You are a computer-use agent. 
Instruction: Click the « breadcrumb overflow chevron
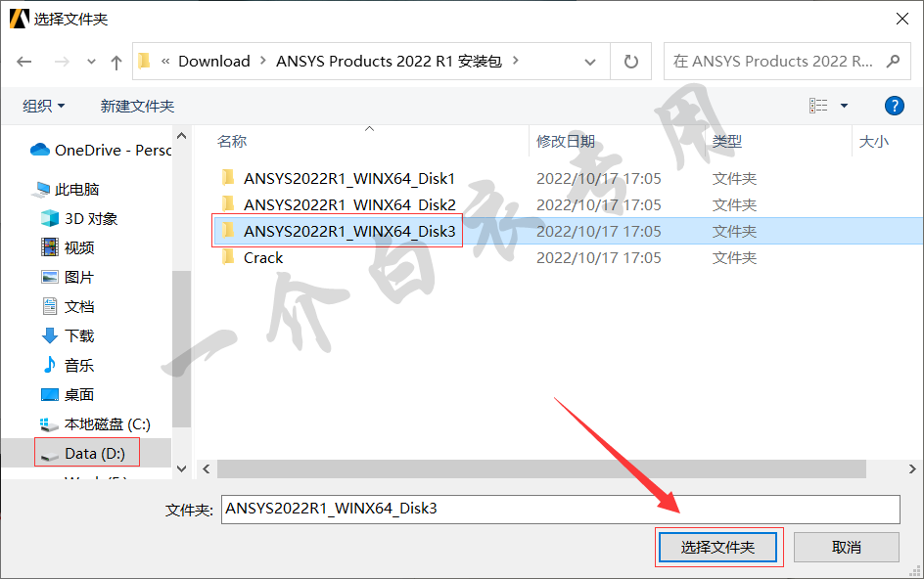[165, 61]
